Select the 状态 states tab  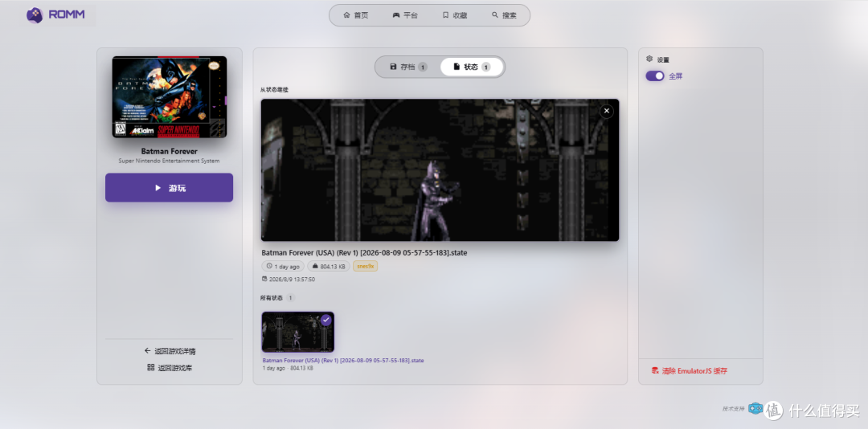(472, 67)
